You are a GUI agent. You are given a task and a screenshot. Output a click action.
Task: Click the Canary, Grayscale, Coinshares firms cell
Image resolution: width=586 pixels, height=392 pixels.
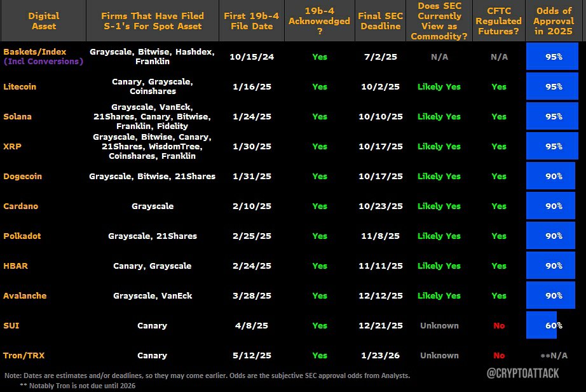pos(153,86)
